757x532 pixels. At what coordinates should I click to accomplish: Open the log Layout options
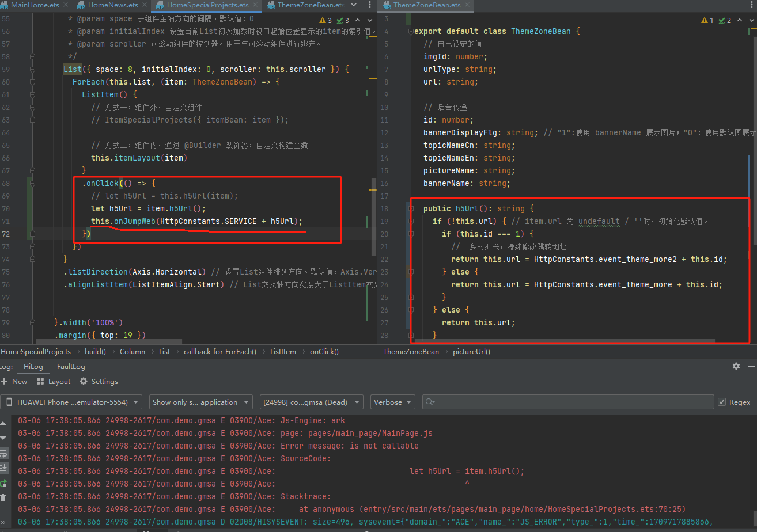coord(53,381)
